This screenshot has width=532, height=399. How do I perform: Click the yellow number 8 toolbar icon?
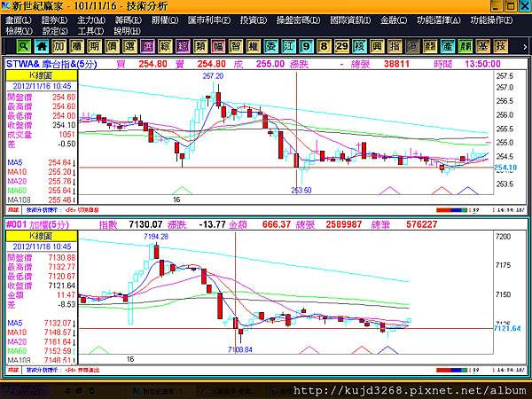click(x=324, y=46)
